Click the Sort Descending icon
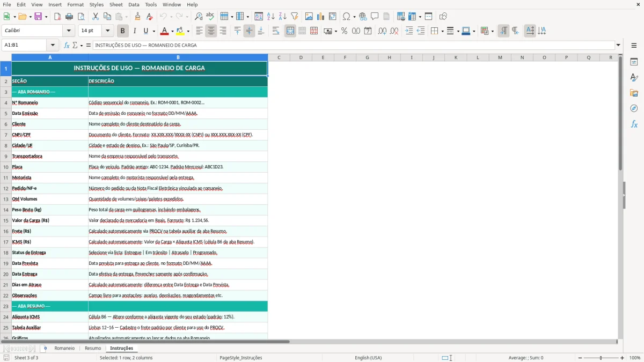This screenshot has height=362, width=644. coord(283,17)
